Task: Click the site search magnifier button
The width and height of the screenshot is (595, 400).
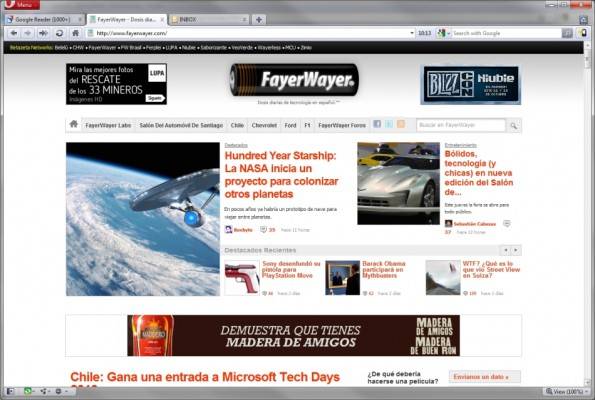Action: pos(513,126)
